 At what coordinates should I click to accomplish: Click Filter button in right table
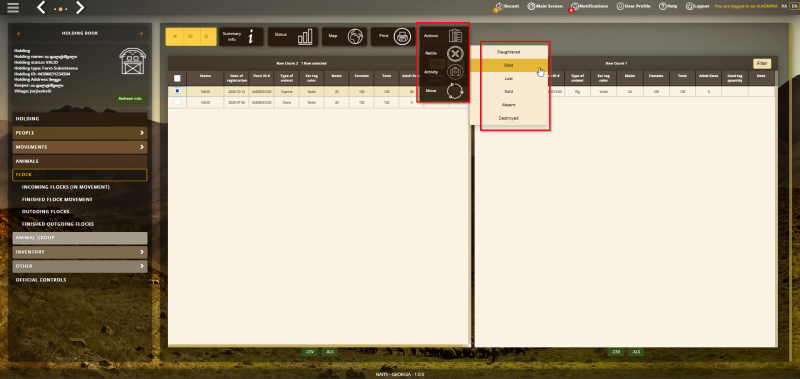762,63
